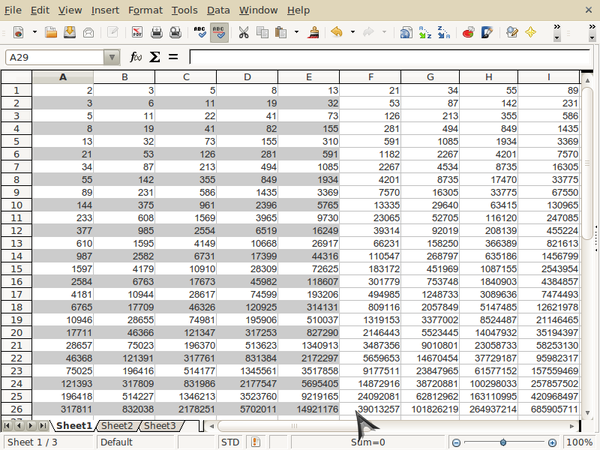Open the Redo history dropdown
600x450 pixels.
point(384,33)
